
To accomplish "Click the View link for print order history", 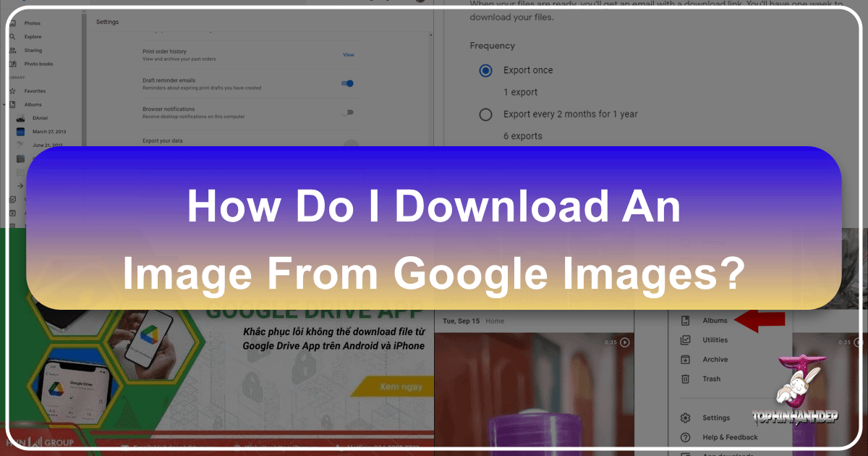I will [349, 54].
